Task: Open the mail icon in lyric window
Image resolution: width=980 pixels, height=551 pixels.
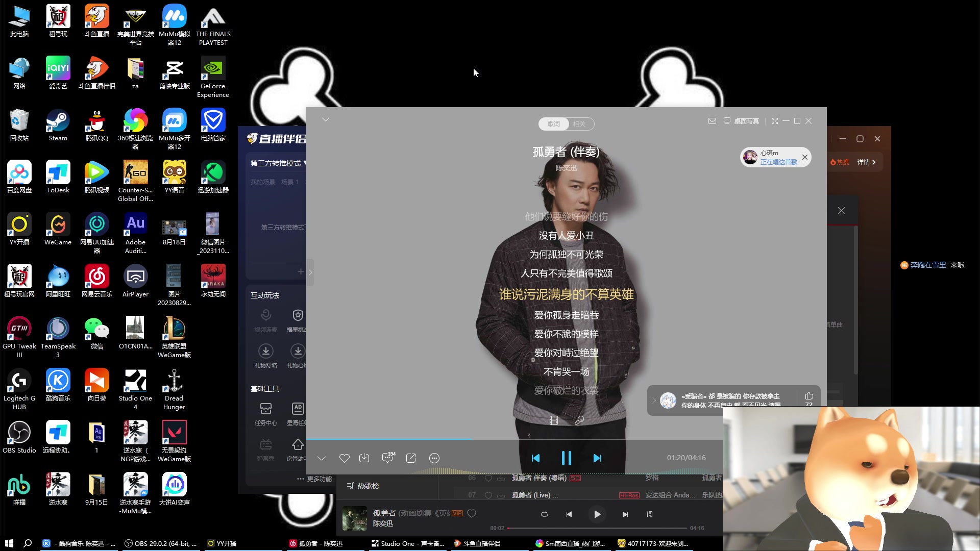Action: point(712,121)
